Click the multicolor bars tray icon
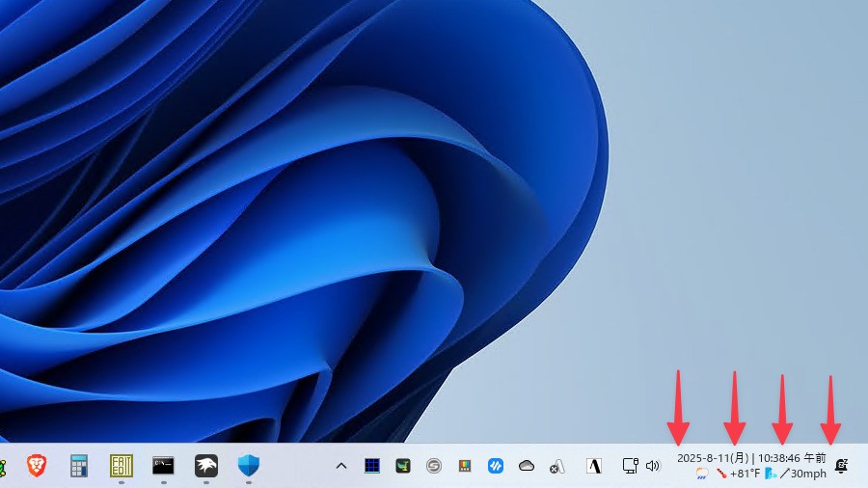The height and width of the screenshot is (488, 868). coord(464,466)
